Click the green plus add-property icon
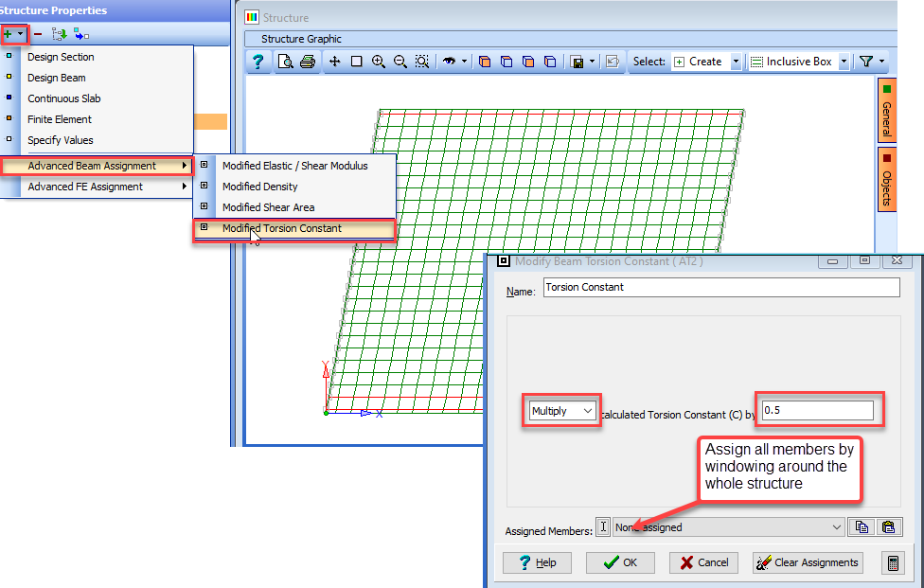 tap(9, 34)
